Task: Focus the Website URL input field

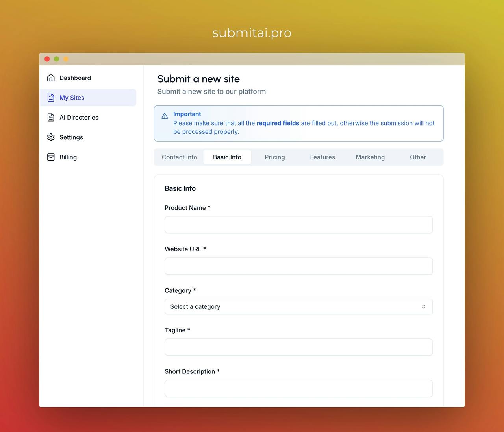Action: tap(298, 266)
